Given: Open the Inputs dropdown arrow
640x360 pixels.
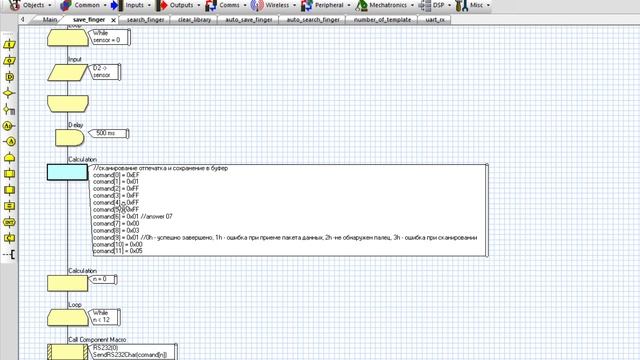Looking at the screenshot, I should click(x=149, y=5).
